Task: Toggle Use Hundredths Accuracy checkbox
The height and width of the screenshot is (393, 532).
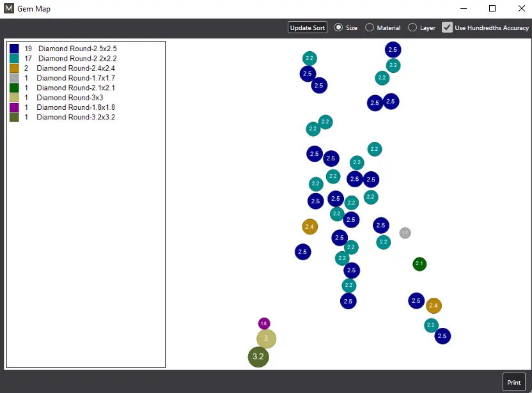Action: (x=448, y=27)
